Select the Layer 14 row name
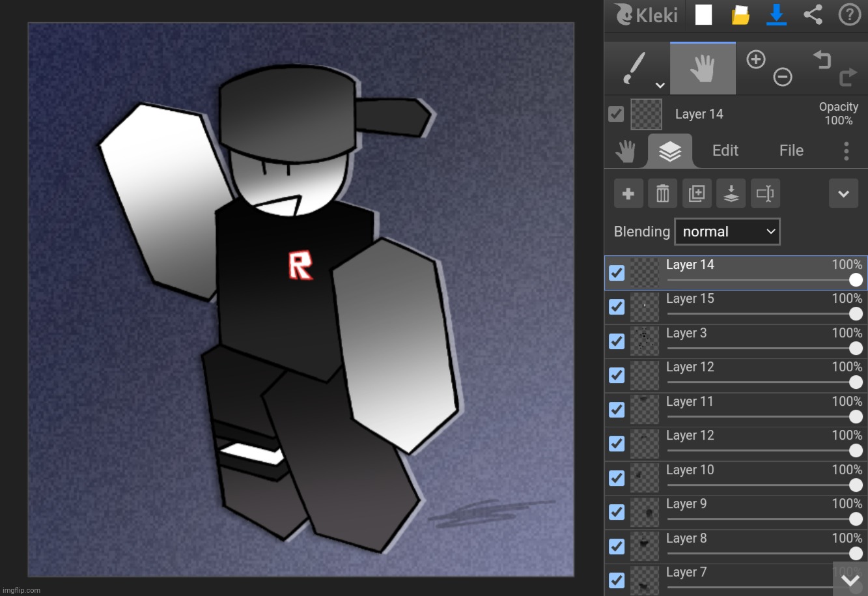This screenshot has width=868, height=596. (x=690, y=264)
